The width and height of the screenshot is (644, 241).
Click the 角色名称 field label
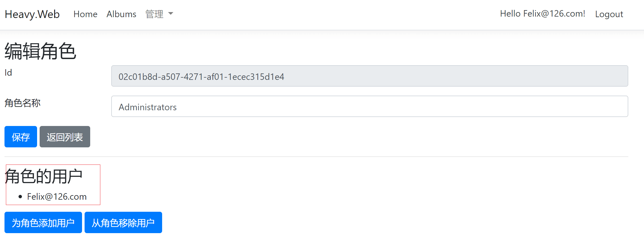pos(22,103)
